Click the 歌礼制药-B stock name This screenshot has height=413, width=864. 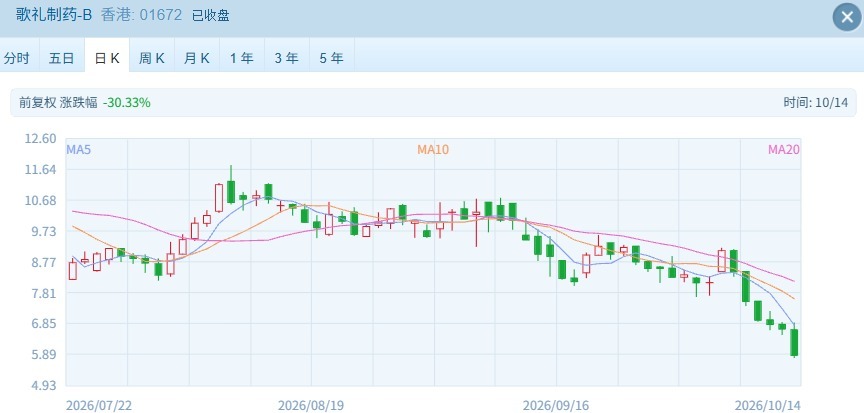[54, 15]
